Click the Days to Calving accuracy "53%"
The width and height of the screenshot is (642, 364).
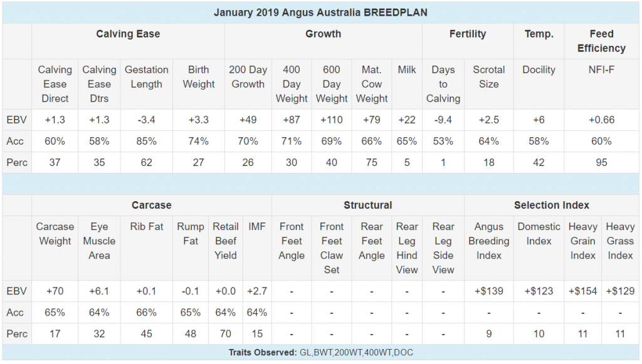click(443, 141)
